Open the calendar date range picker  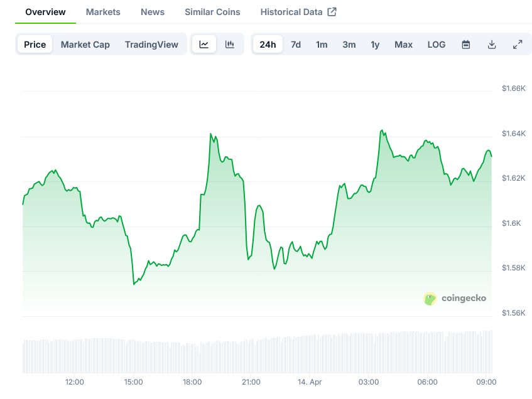pos(466,45)
